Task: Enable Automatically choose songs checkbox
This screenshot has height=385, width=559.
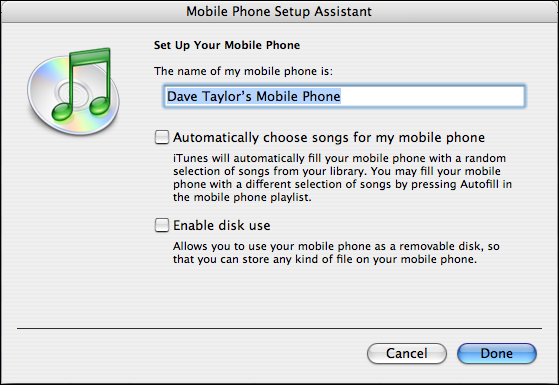Action: [x=161, y=137]
